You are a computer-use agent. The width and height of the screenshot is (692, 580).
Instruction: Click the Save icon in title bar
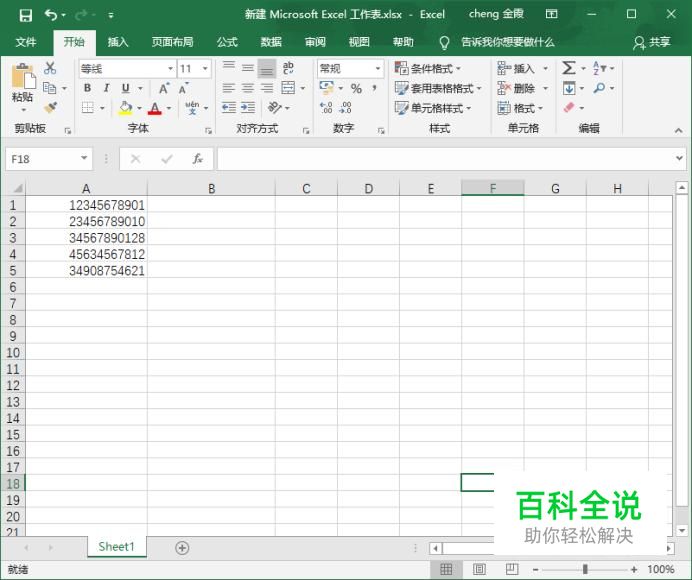pyautogui.click(x=26, y=15)
